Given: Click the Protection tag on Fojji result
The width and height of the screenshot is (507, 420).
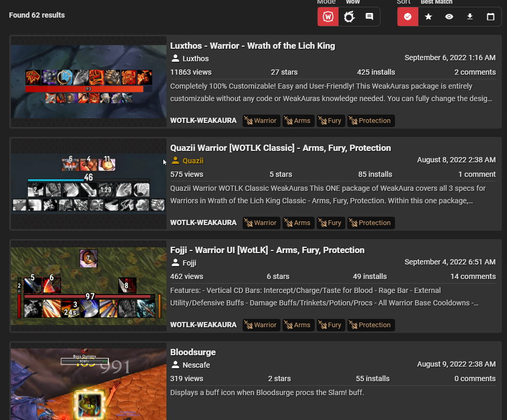Looking at the screenshot, I should coord(371,325).
